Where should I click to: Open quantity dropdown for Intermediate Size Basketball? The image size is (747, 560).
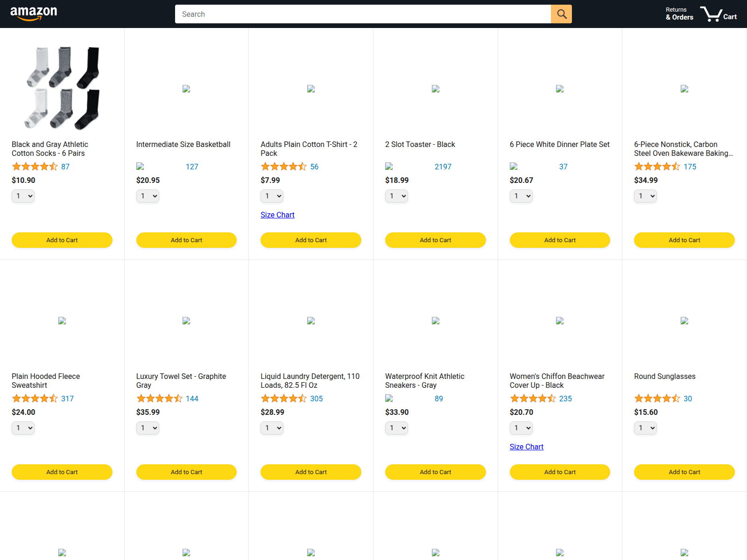(x=148, y=196)
